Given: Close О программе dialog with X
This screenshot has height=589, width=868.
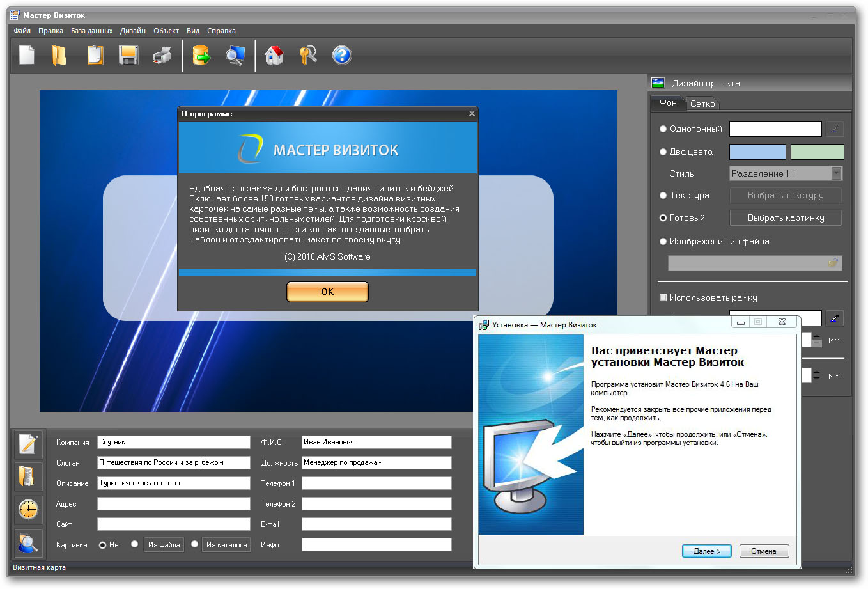Looking at the screenshot, I should [x=472, y=113].
